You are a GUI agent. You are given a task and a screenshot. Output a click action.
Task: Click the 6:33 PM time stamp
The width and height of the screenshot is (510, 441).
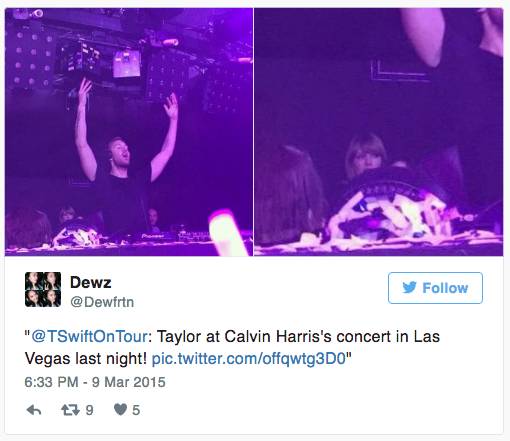point(51,382)
